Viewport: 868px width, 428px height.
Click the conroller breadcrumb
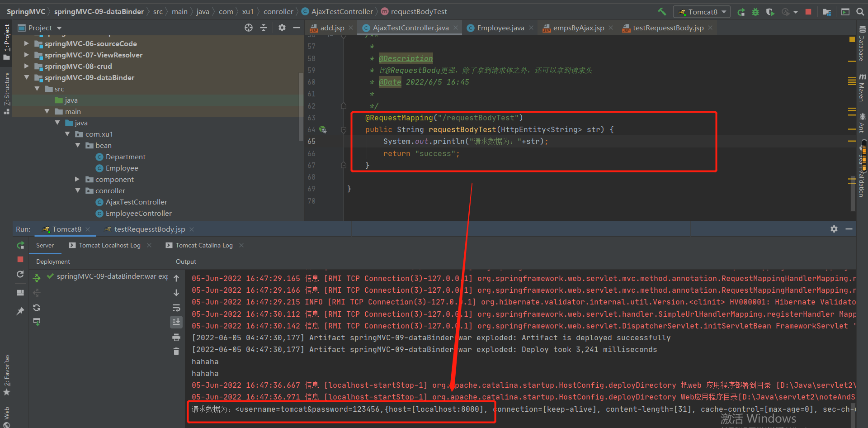pos(278,12)
